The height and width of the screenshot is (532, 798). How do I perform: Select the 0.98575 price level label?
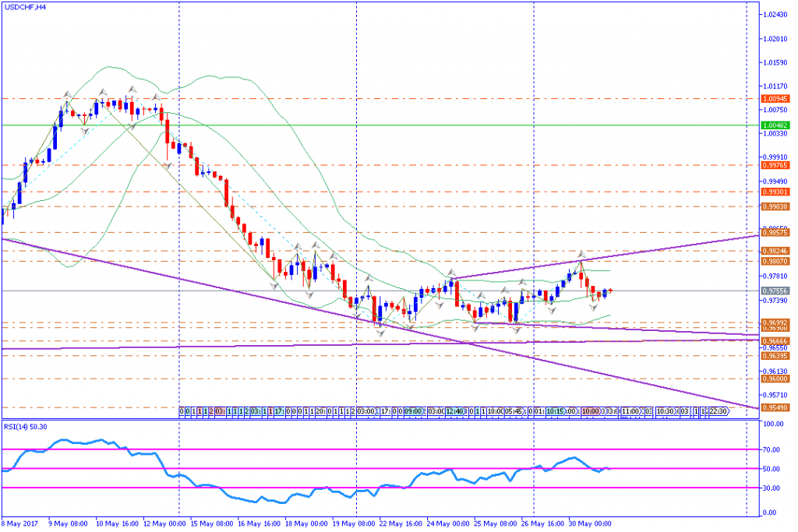(x=774, y=232)
